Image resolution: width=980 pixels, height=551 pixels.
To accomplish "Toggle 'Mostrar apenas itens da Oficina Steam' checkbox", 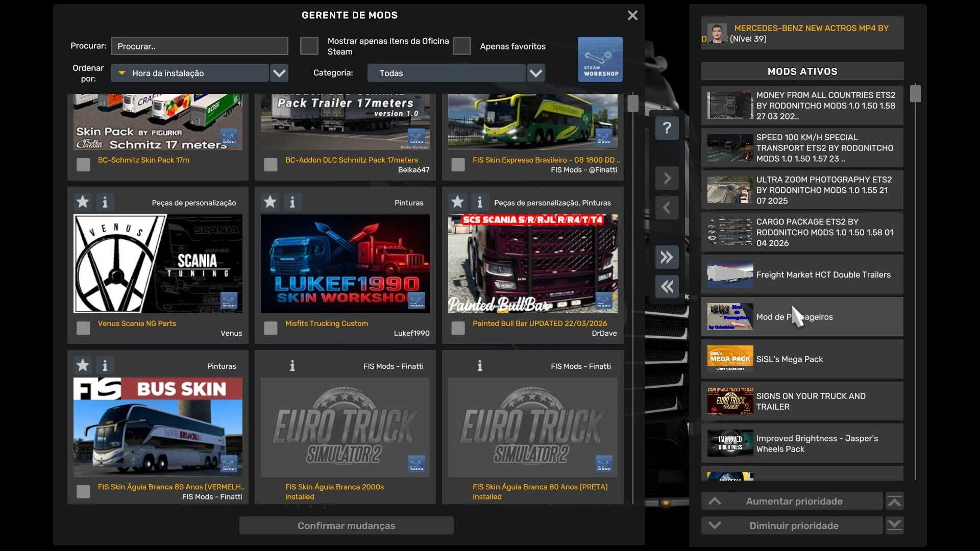I will 309,46.
